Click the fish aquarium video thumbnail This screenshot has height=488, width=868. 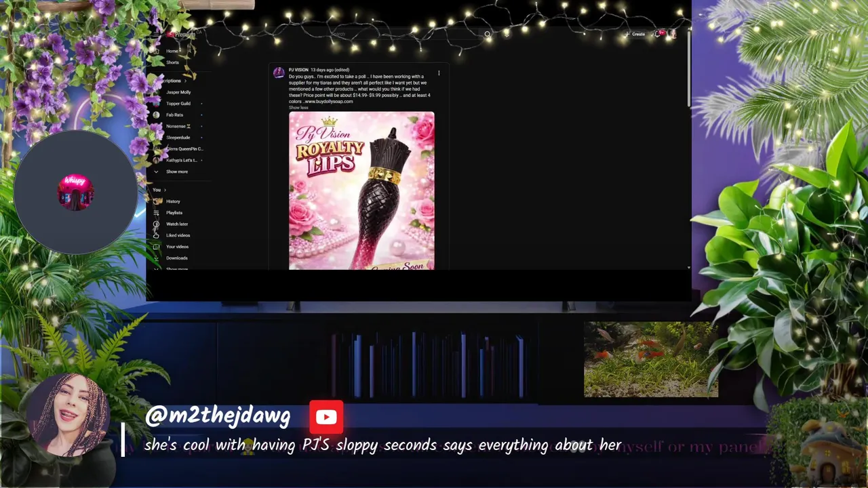(x=651, y=359)
